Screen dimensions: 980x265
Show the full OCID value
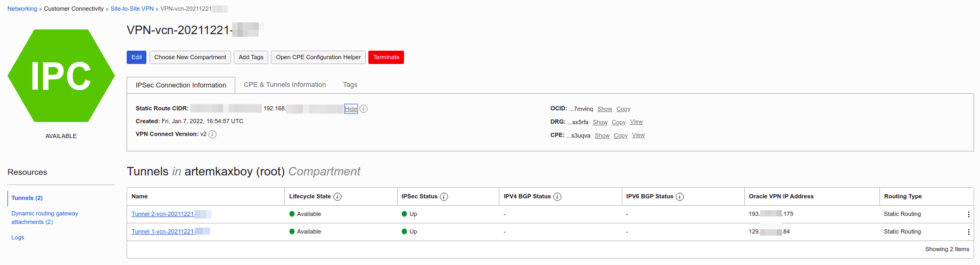pos(605,109)
